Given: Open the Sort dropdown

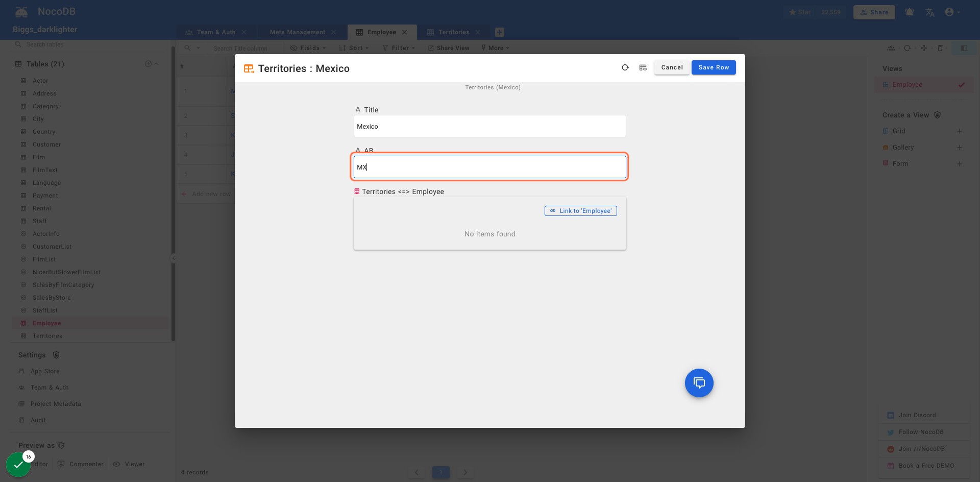Looking at the screenshot, I should click(353, 48).
